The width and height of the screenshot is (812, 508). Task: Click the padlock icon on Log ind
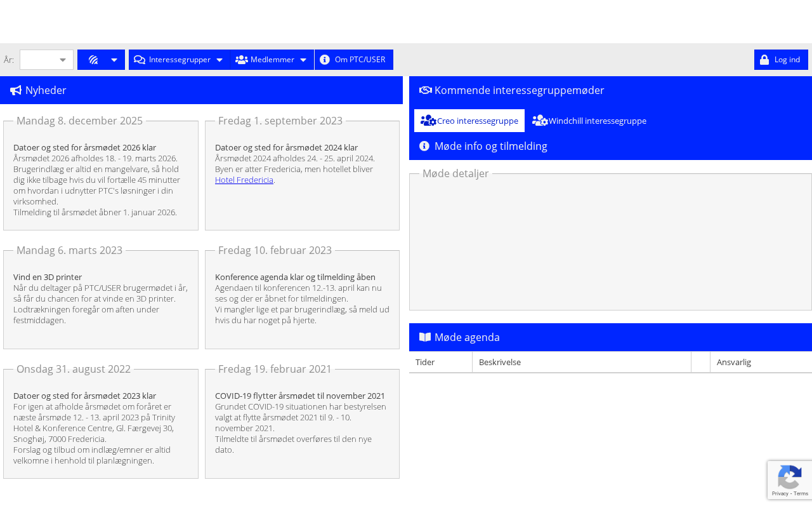764,60
